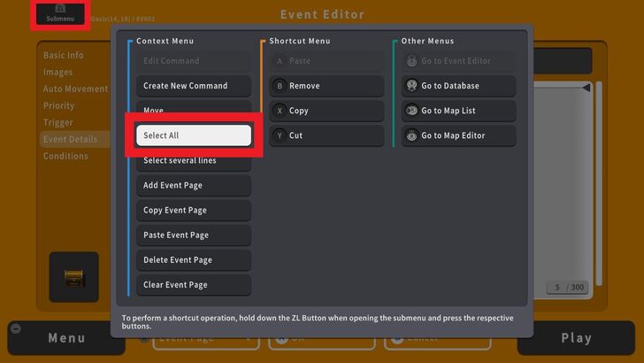Click Copy in Shortcut Menu
The image size is (644, 363).
pyautogui.click(x=326, y=111)
